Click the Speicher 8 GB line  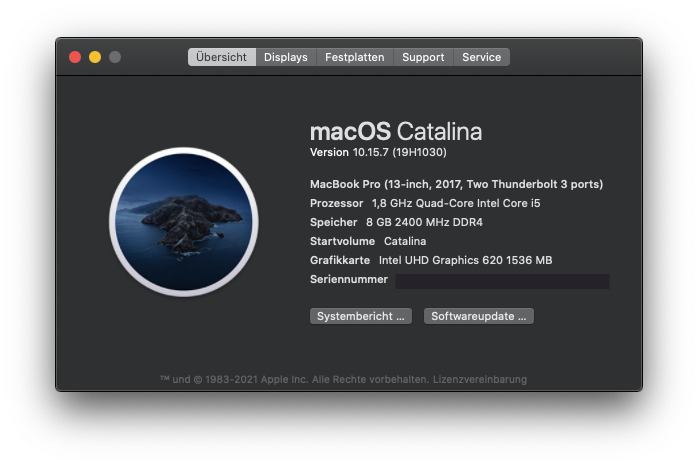(396, 222)
